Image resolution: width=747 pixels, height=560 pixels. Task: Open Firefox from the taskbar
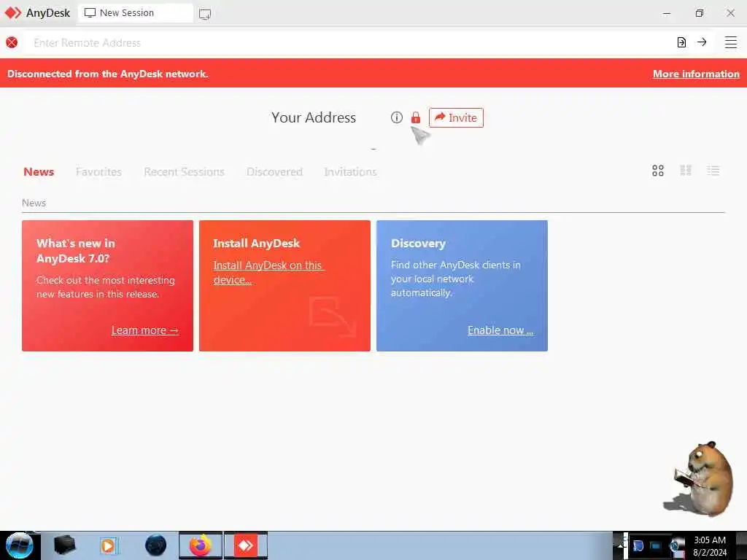pos(201,545)
